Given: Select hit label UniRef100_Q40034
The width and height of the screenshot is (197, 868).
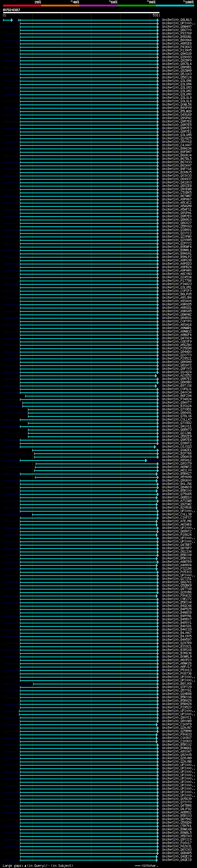Looking at the screenshot, I should [177, 392].
